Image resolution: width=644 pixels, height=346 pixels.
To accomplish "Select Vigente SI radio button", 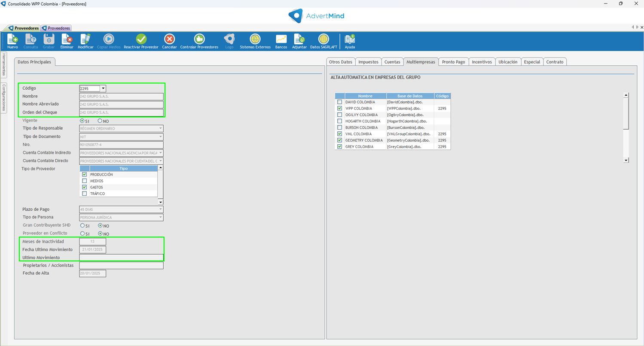I will click(82, 121).
